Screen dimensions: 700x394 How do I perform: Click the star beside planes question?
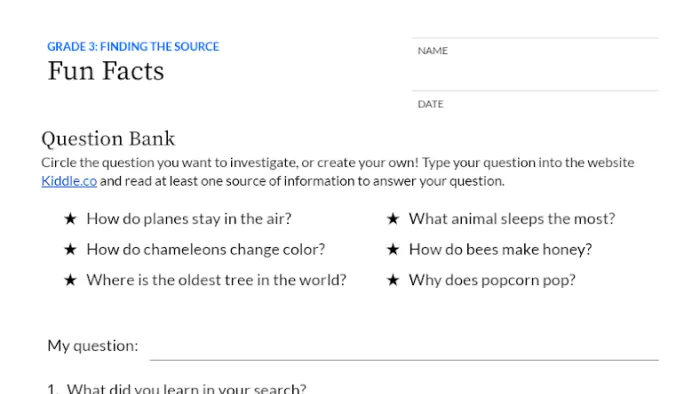[x=70, y=219]
